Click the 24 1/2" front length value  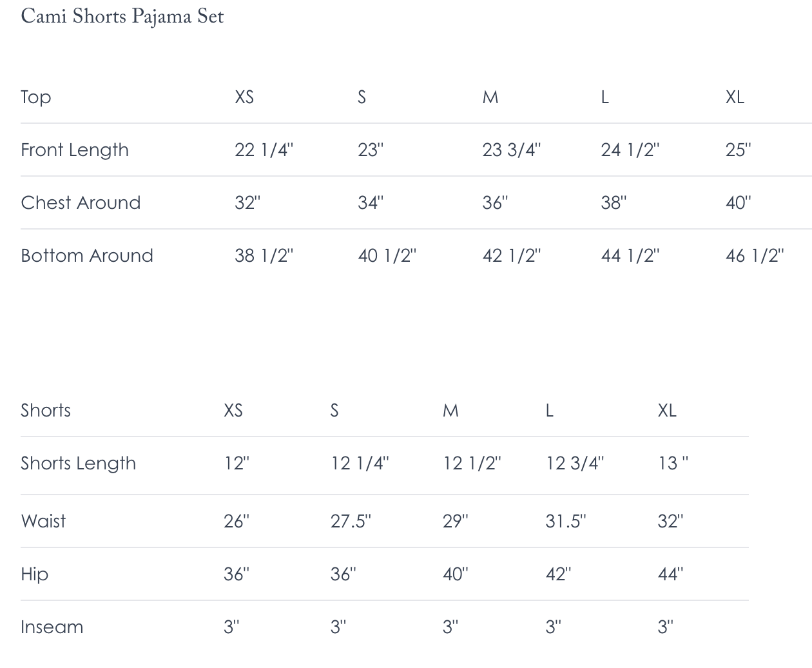630,150
